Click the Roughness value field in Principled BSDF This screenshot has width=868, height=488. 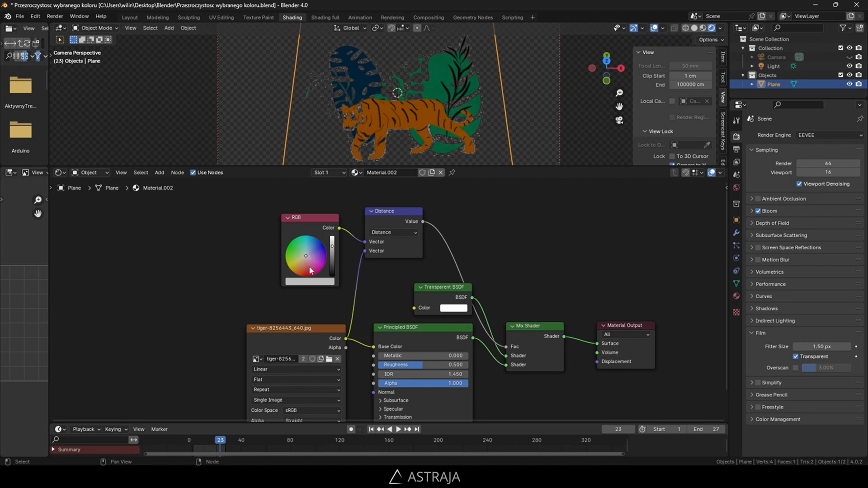pyautogui.click(x=423, y=365)
